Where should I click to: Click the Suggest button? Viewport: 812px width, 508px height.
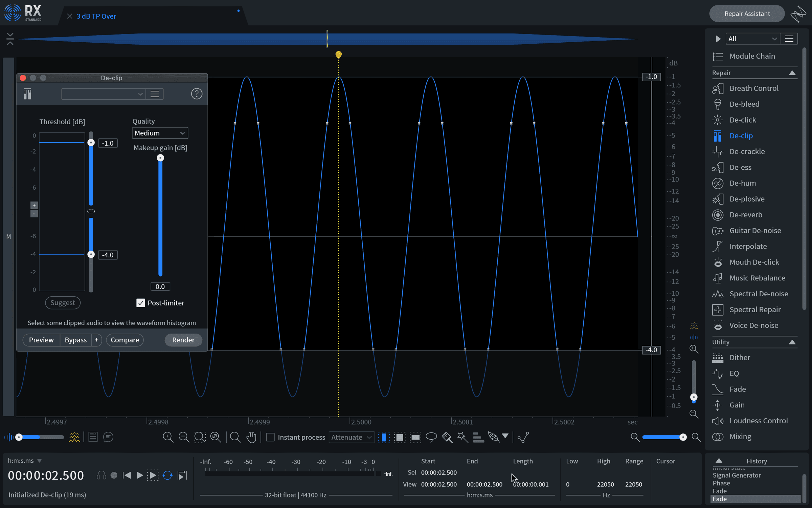pyautogui.click(x=63, y=303)
